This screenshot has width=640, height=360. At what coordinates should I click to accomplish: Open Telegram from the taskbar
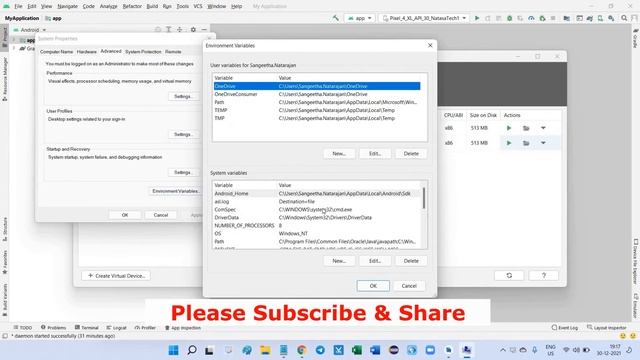pos(320,350)
